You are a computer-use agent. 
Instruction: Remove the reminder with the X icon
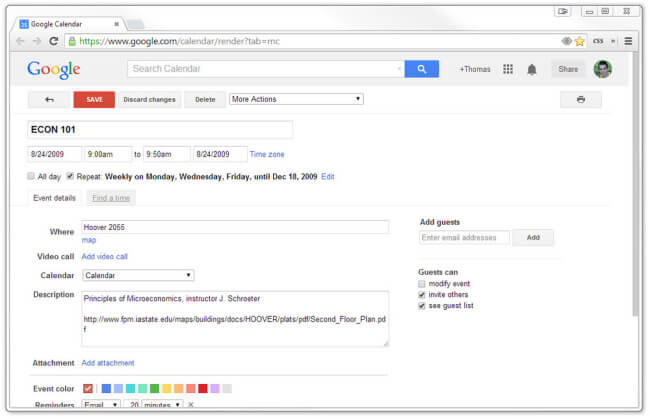(x=191, y=405)
